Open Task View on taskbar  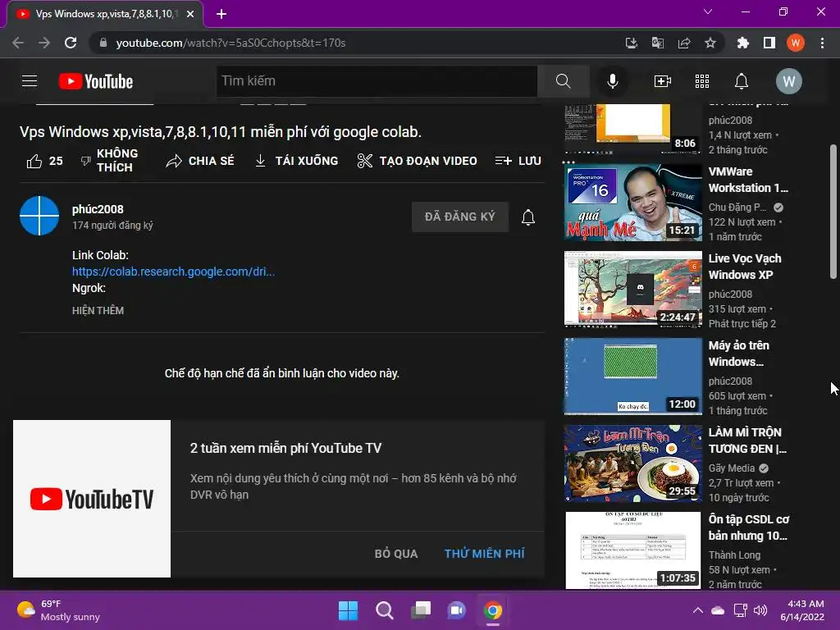coord(421,610)
